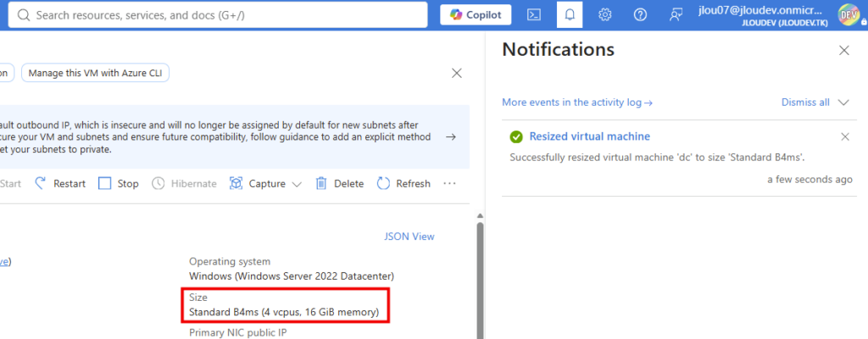868x339 pixels.
Task: Close the suggestion bar with the X
Action: pyautogui.click(x=457, y=73)
